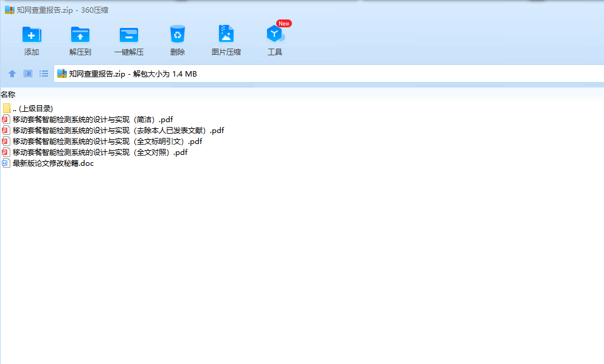
Task: Open the 图片压缩 image compression tool
Action: click(226, 33)
